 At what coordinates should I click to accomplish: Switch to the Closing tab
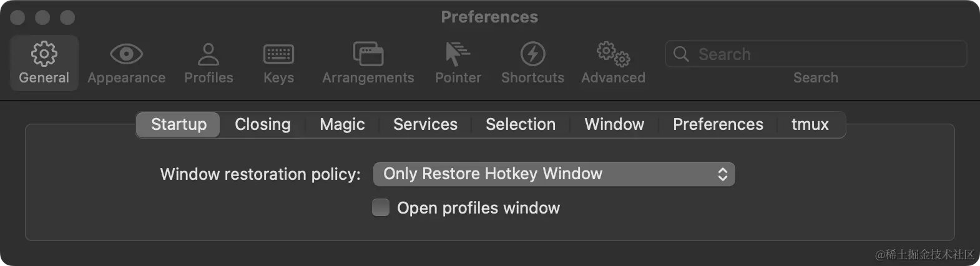click(263, 124)
